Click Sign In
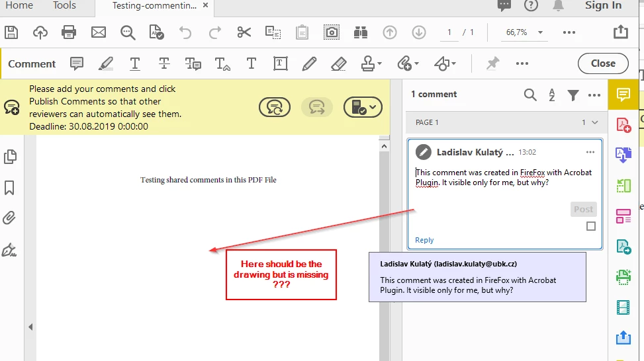The image size is (644, 361). tap(603, 5)
